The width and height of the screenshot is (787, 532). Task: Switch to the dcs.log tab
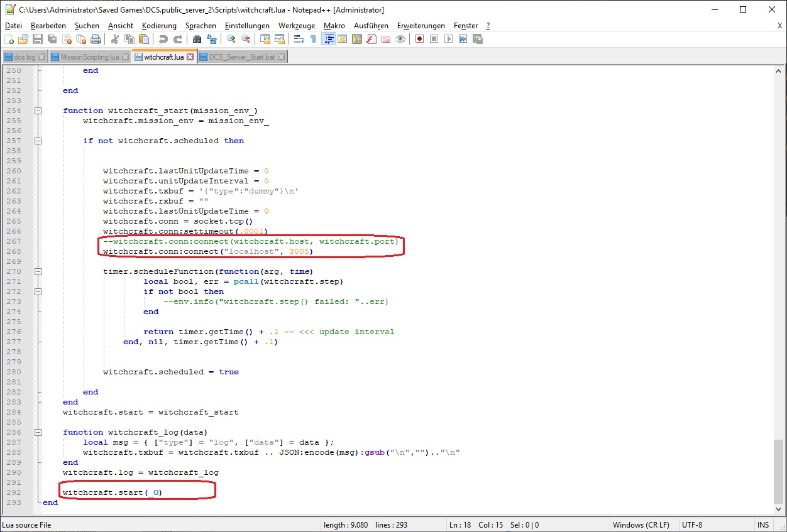(x=25, y=57)
